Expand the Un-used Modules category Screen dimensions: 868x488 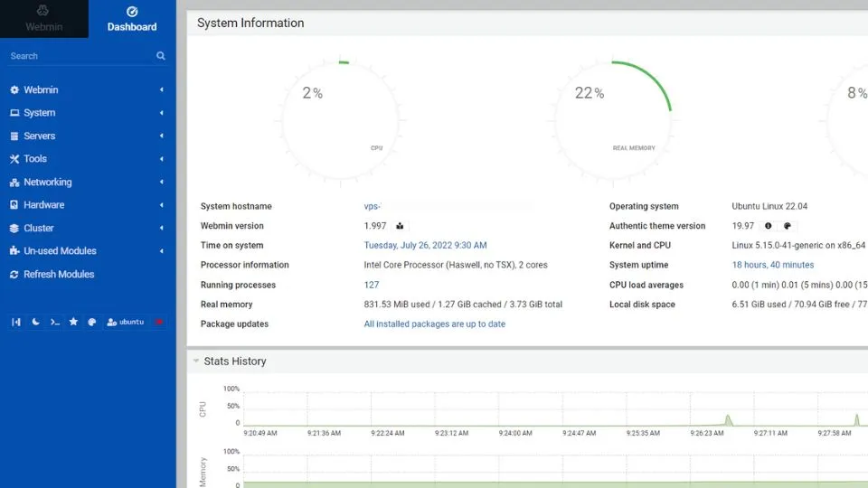(60, 251)
